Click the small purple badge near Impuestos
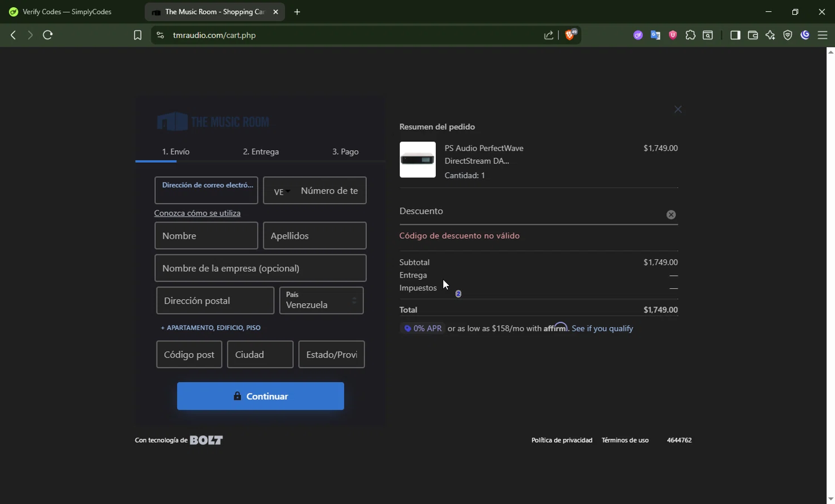The height and width of the screenshot is (504, 835). 459,294
